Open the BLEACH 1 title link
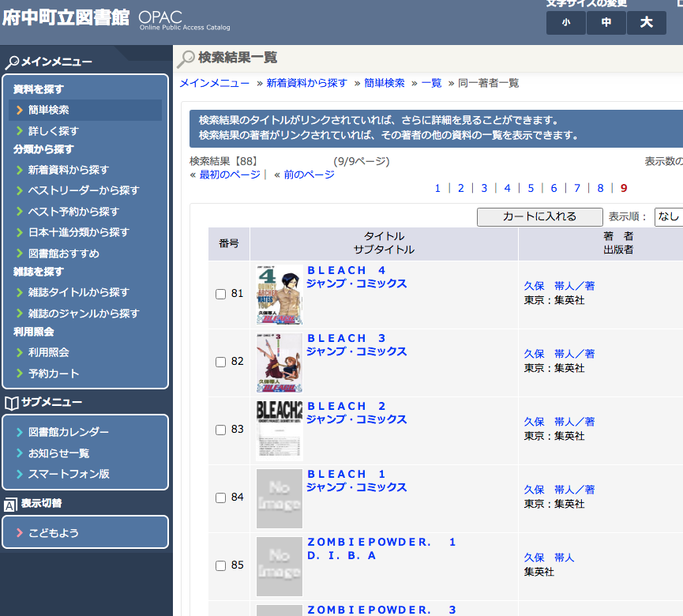683x616 pixels. click(347, 474)
